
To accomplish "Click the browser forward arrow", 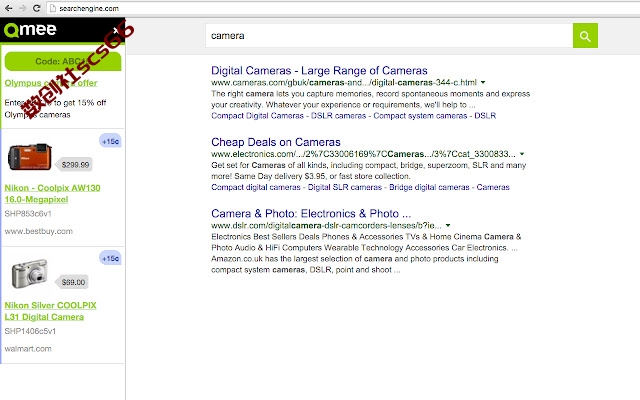I will [22, 8].
